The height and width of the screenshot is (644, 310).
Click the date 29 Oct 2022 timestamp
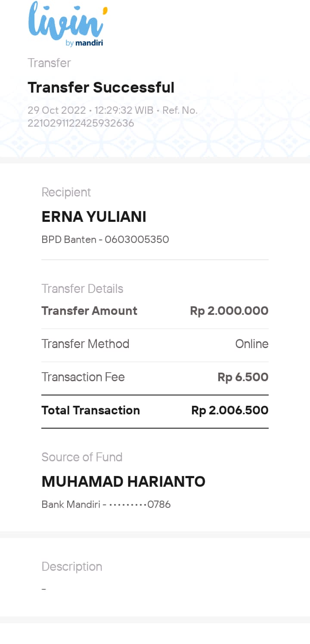click(x=56, y=110)
